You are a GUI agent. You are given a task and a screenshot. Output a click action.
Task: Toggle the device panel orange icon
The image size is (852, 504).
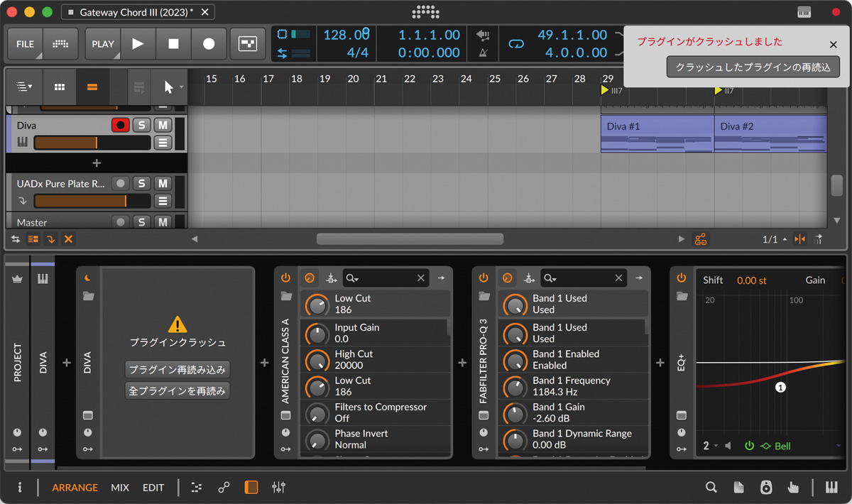(x=251, y=488)
